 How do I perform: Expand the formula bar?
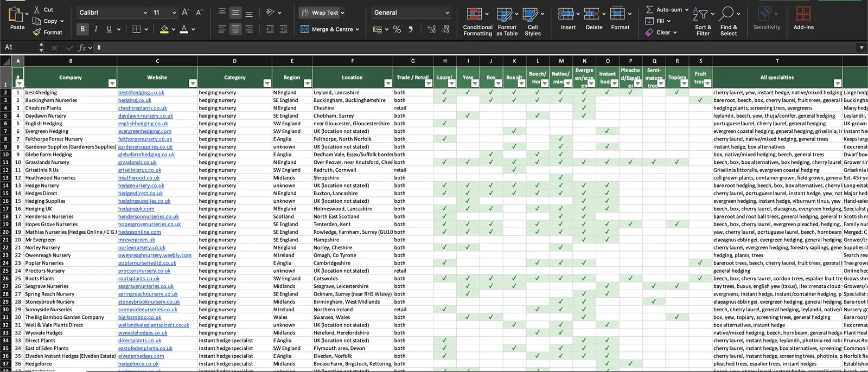click(x=861, y=48)
